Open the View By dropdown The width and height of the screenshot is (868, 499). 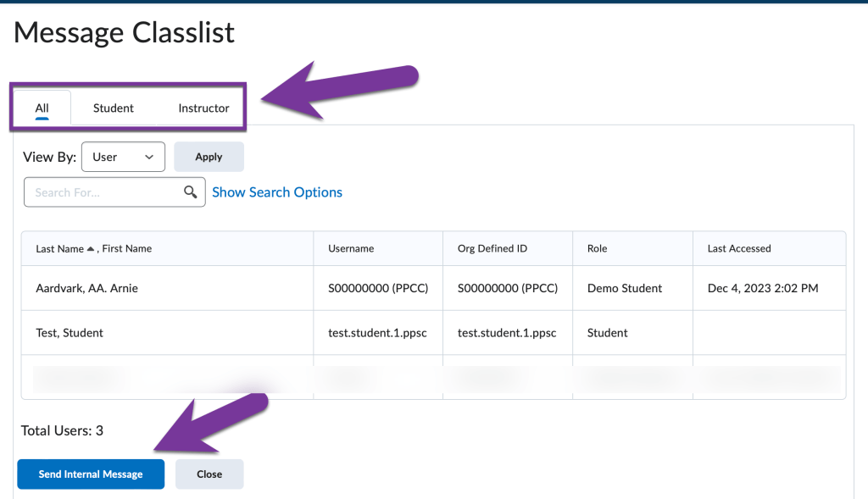pyautogui.click(x=123, y=156)
